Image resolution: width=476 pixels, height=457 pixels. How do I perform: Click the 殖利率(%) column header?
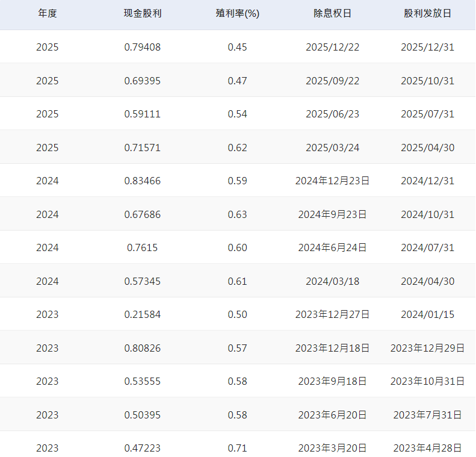[237, 13]
